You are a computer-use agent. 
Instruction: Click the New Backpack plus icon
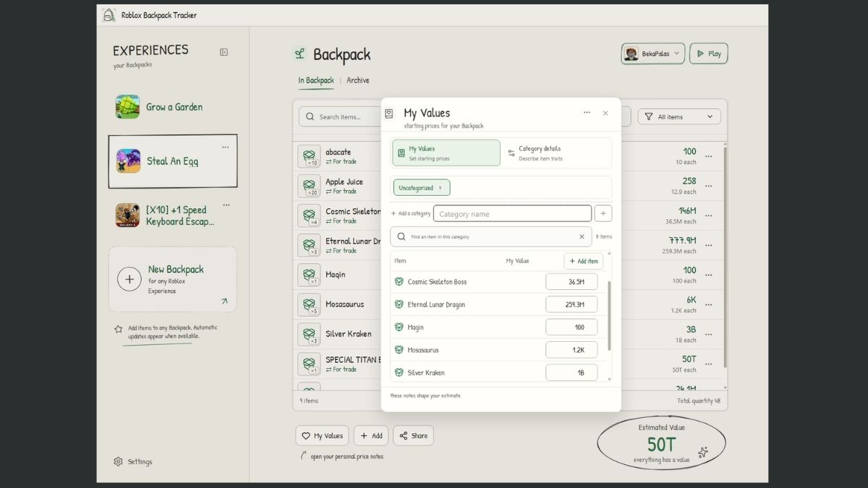(129, 279)
